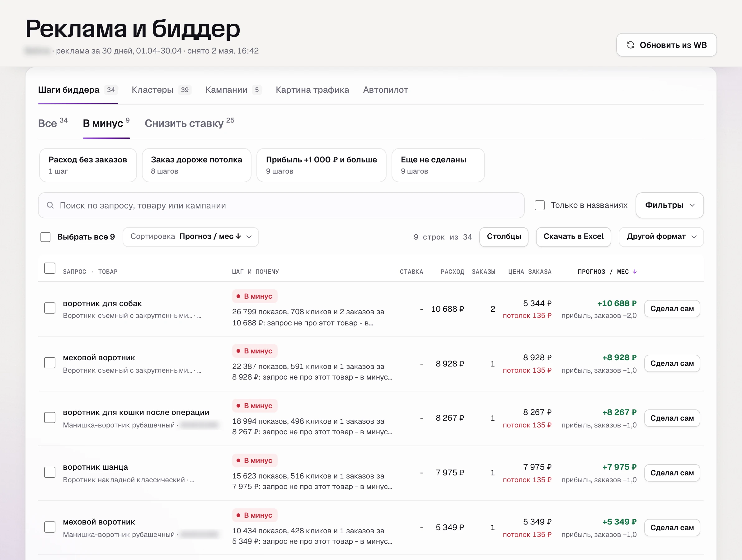
Task: Open the Сортировка Прогноз / мес dropdown
Action: tap(190, 237)
